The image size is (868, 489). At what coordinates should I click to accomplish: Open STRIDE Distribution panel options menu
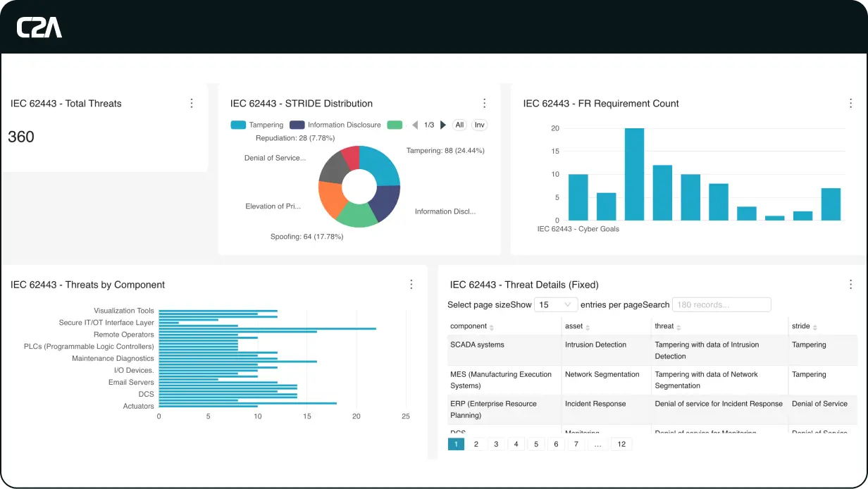[x=484, y=104]
